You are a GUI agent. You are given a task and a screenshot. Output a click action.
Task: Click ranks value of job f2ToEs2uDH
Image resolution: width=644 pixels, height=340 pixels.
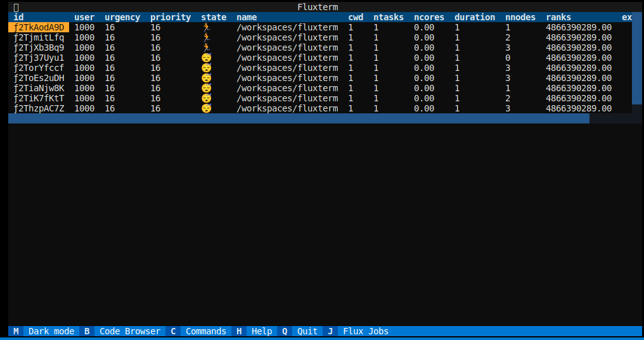pyautogui.click(x=579, y=78)
